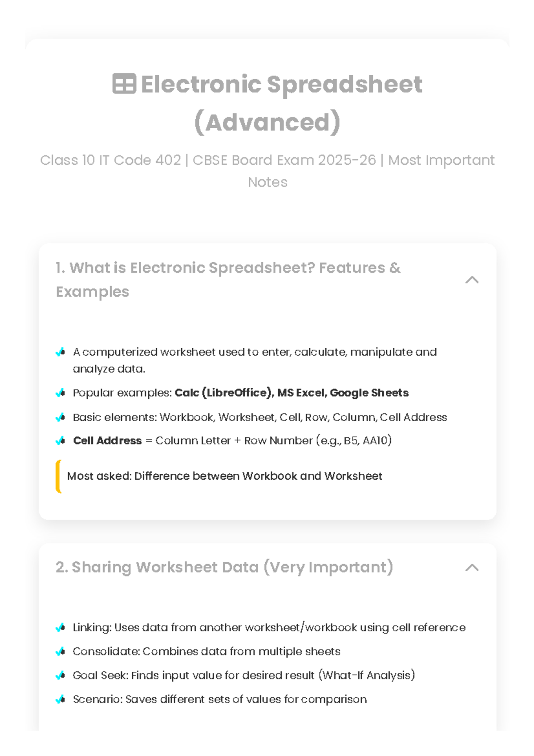Click the 'Most asked' highlighted note
The height and width of the screenshot is (756, 534).
(224, 476)
